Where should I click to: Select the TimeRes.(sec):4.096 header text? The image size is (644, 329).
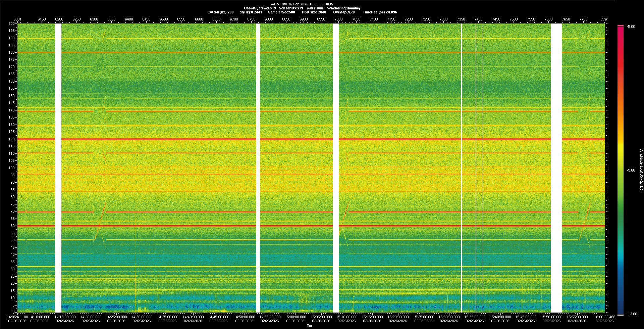[x=380, y=12]
